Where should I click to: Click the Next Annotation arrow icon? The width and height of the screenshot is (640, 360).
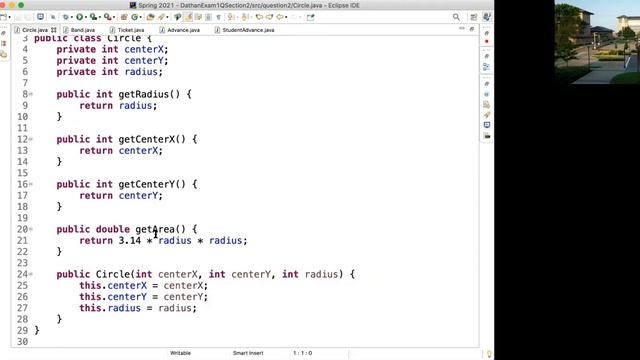231,17
